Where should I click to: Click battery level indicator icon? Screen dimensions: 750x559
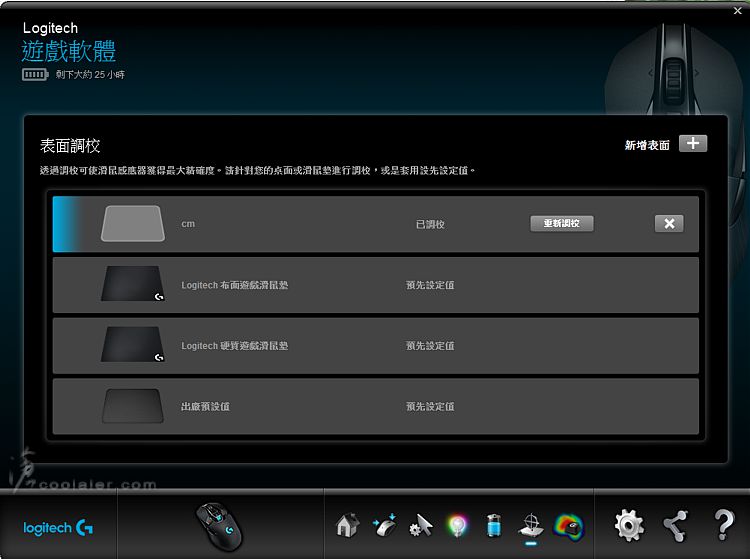[x=35, y=75]
